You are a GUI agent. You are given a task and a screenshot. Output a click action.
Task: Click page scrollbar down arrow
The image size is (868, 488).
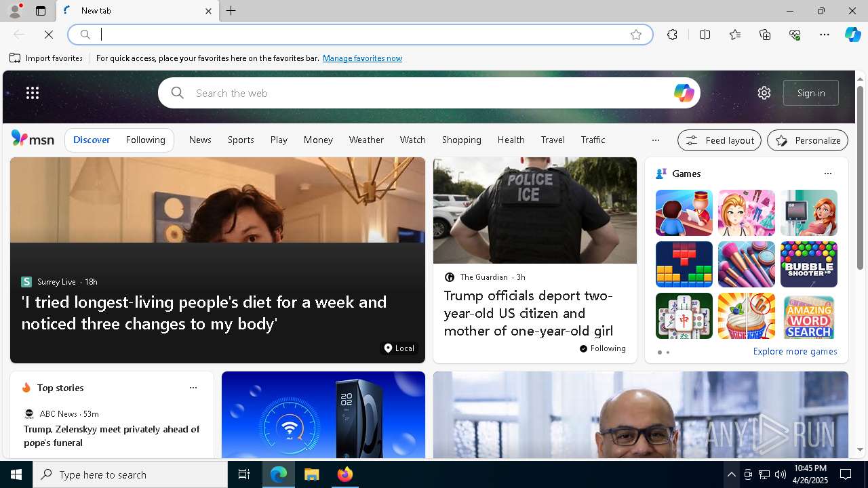860,449
